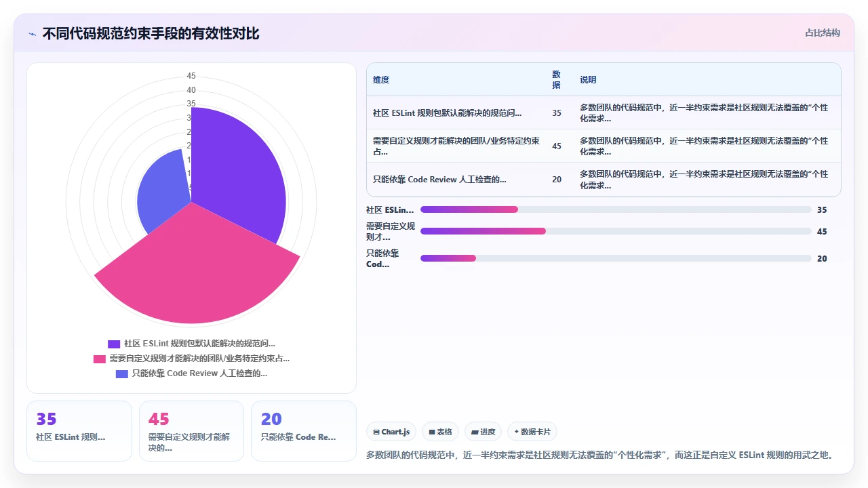Click the 需要自定义规则才... progress bar

tap(616, 231)
